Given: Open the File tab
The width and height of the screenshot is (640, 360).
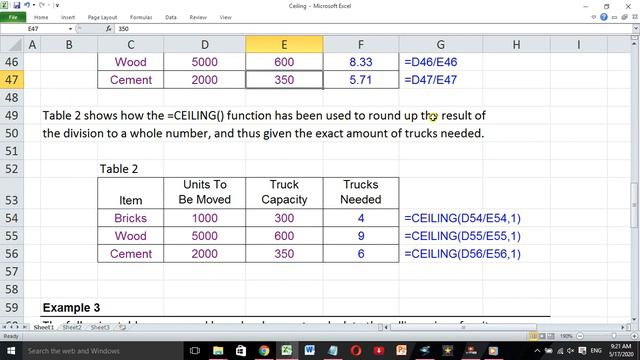Looking at the screenshot, I should pos(13,17).
